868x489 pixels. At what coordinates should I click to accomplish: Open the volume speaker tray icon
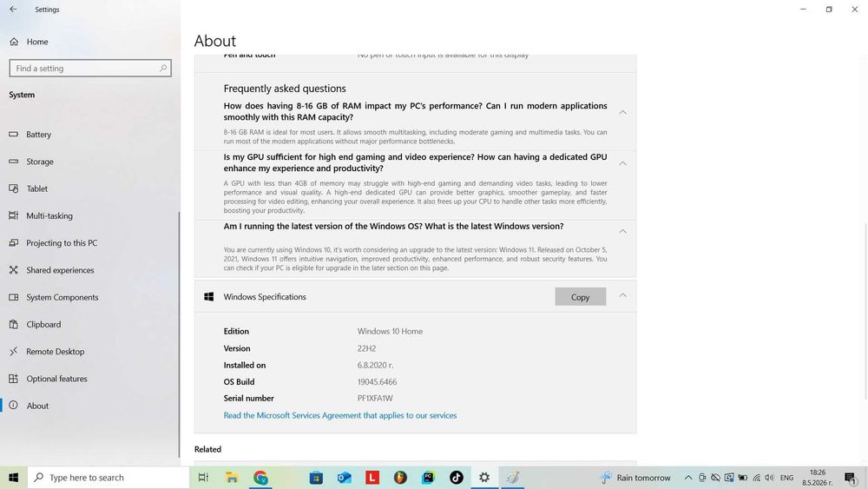pos(769,478)
